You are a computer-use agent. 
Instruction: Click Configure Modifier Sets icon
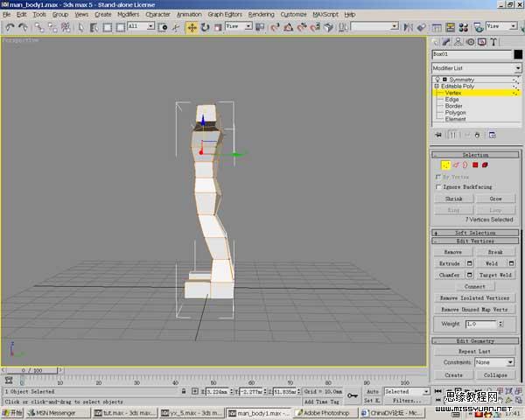point(492,135)
